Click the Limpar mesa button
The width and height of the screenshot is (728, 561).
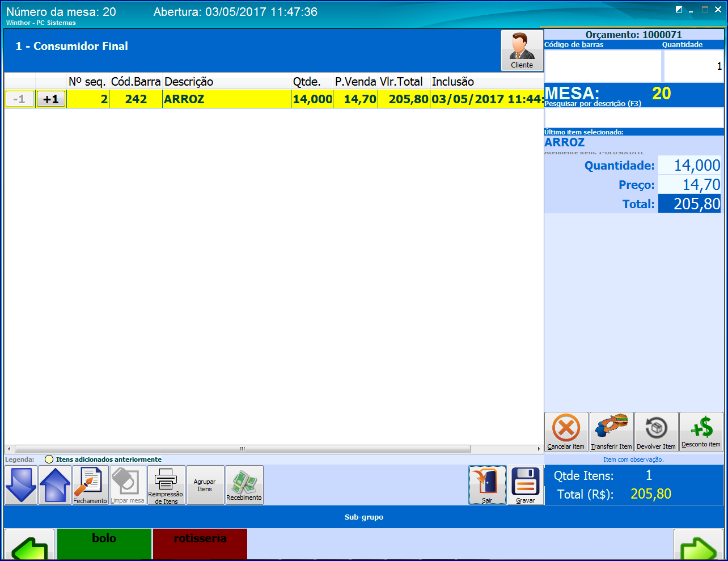click(128, 485)
